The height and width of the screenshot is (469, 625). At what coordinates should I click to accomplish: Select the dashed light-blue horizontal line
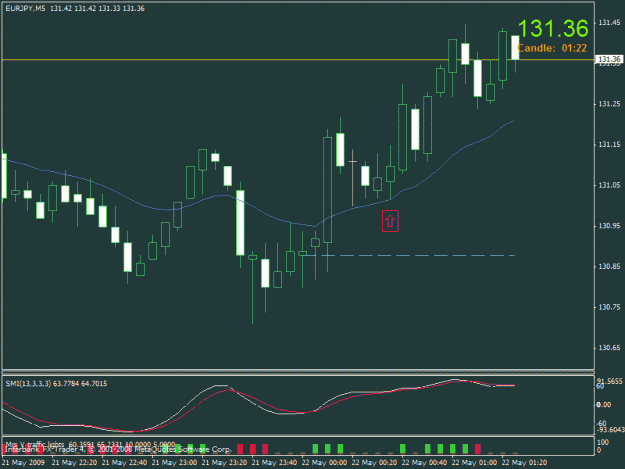pos(407,255)
